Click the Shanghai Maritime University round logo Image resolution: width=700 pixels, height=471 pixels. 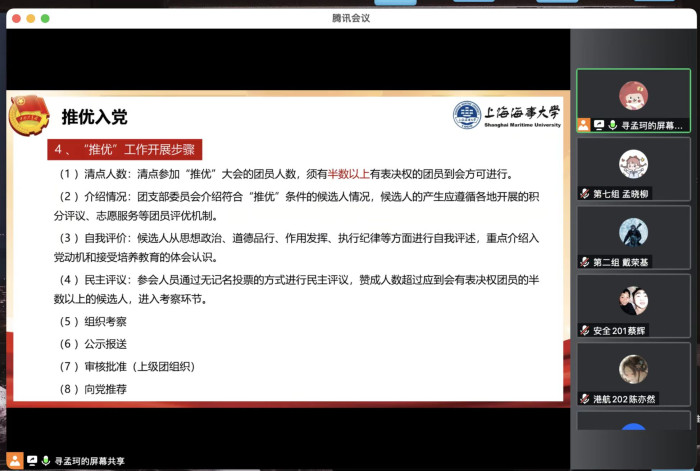467,115
